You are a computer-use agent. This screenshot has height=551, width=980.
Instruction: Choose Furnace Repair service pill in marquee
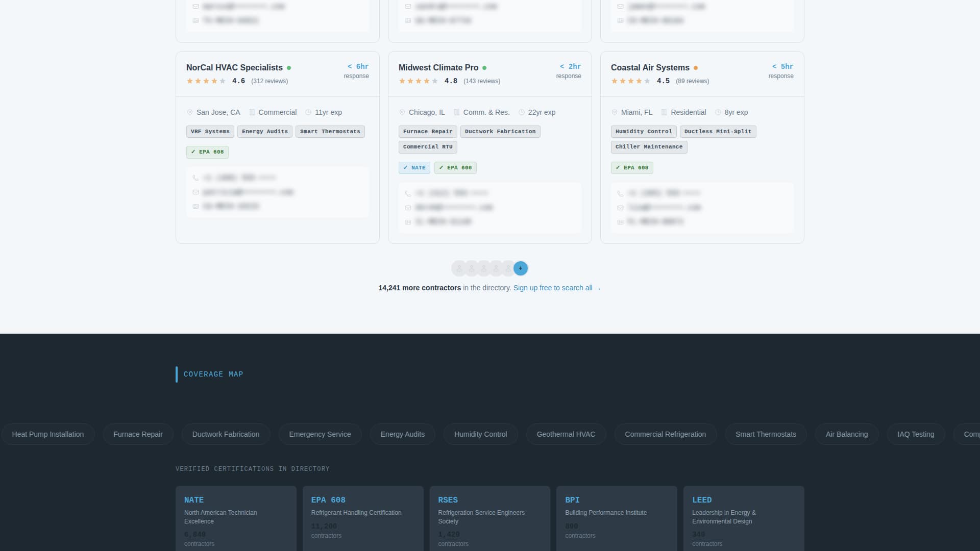pos(138,434)
